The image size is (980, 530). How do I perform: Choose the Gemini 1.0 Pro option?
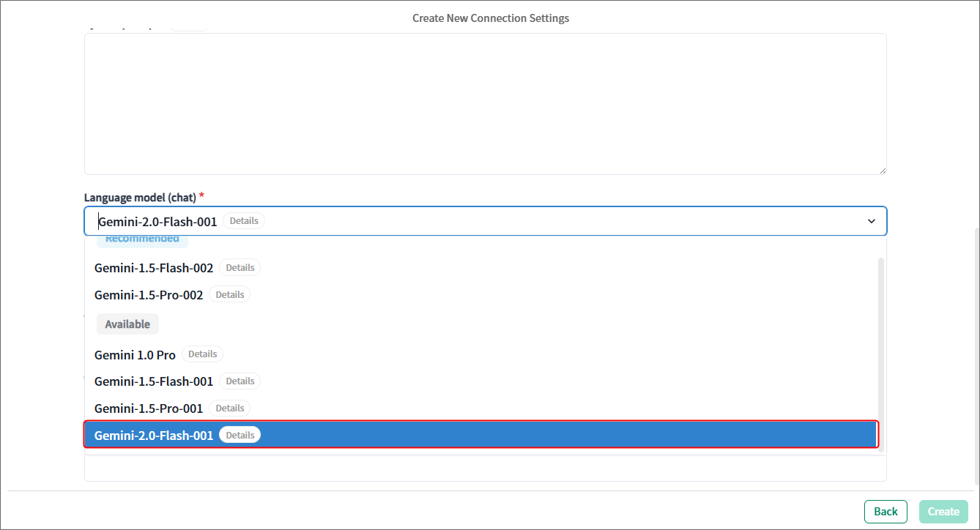click(x=480, y=354)
